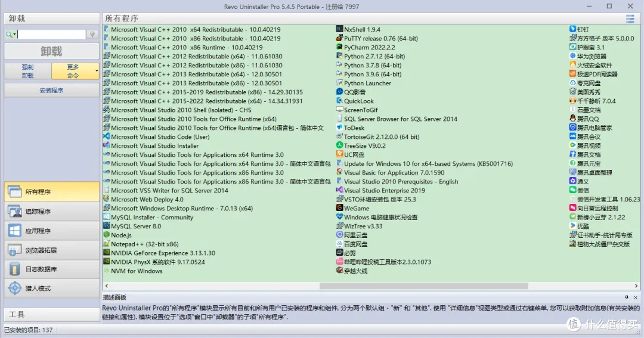Click the PuTTY release 0.76 icon
Viewport: 644px width, 338px height.
pos(339,38)
